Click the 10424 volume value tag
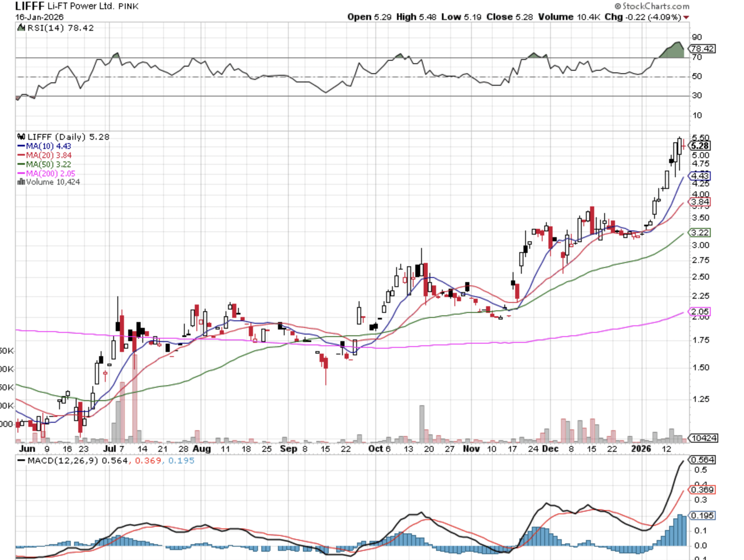 click(x=703, y=438)
